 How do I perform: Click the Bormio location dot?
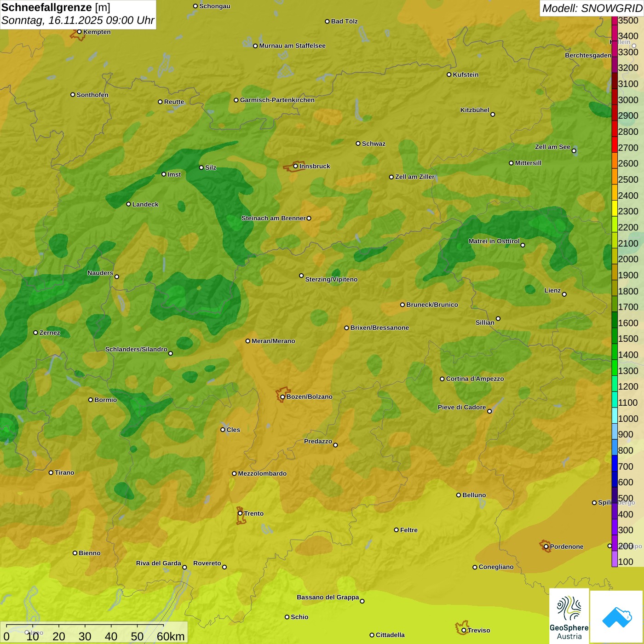pyautogui.click(x=91, y=400)
